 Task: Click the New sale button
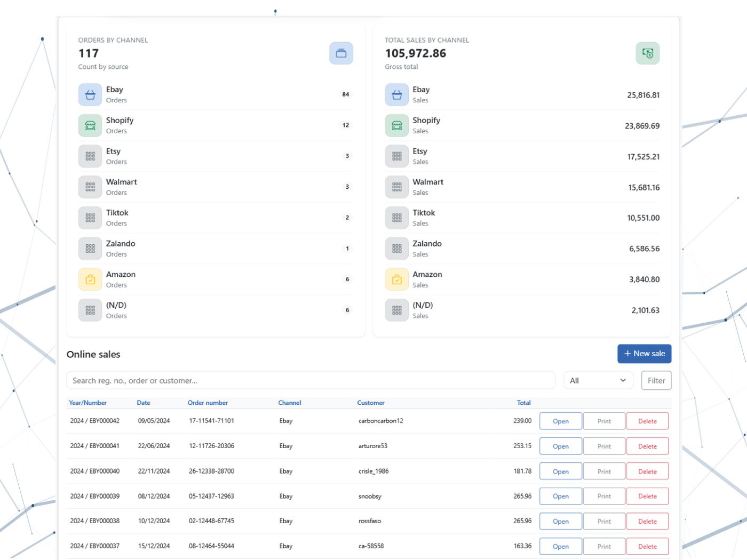(x=645, y=354)
